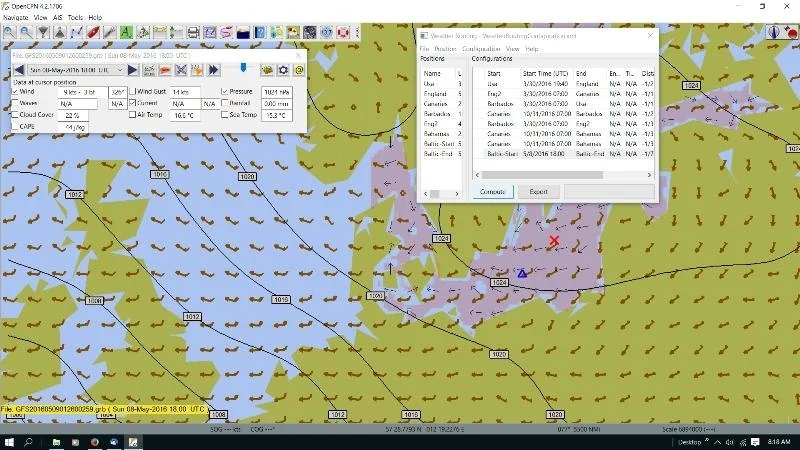Toggle the pink track icon
Image resolution: width=800 pixels, height=450 pixels.
pyautogui.click(x=227, y=33)
